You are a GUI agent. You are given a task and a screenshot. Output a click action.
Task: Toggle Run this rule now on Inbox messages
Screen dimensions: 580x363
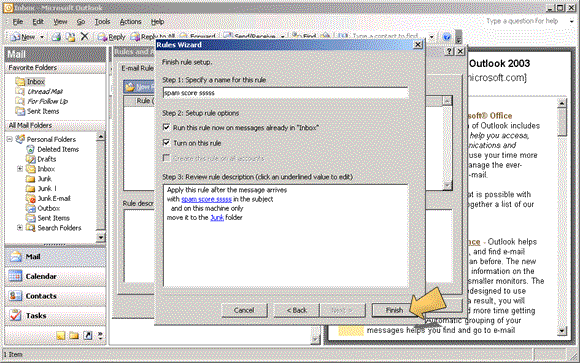[166, 127]
